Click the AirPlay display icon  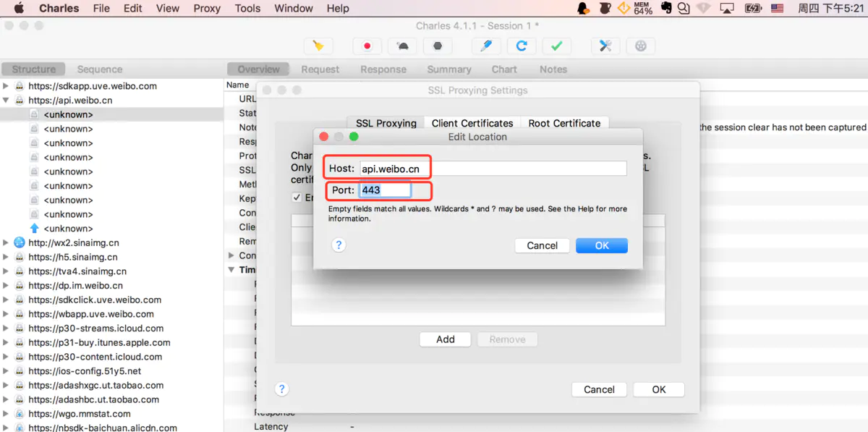pos(728,9)
